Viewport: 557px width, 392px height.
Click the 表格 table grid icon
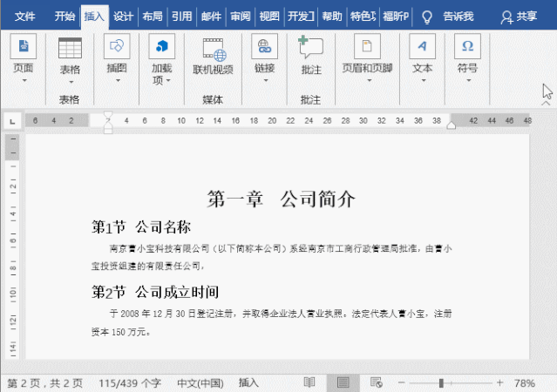point(70,48)
